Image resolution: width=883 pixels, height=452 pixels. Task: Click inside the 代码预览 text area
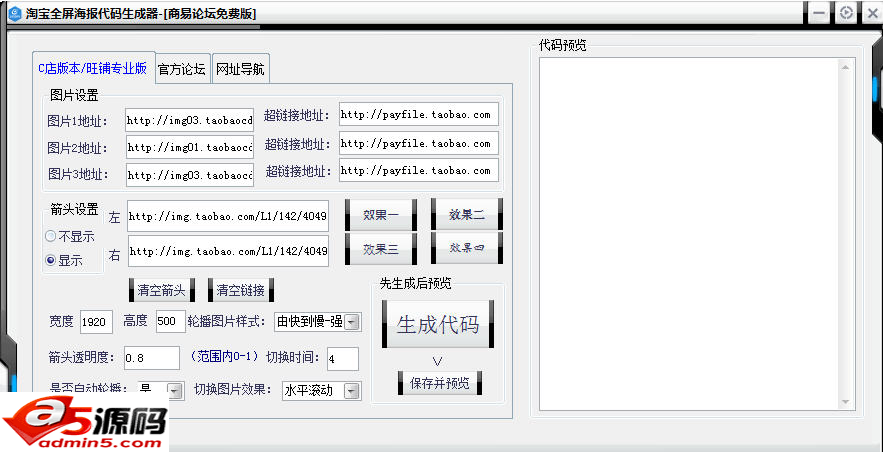coord(690,234)
